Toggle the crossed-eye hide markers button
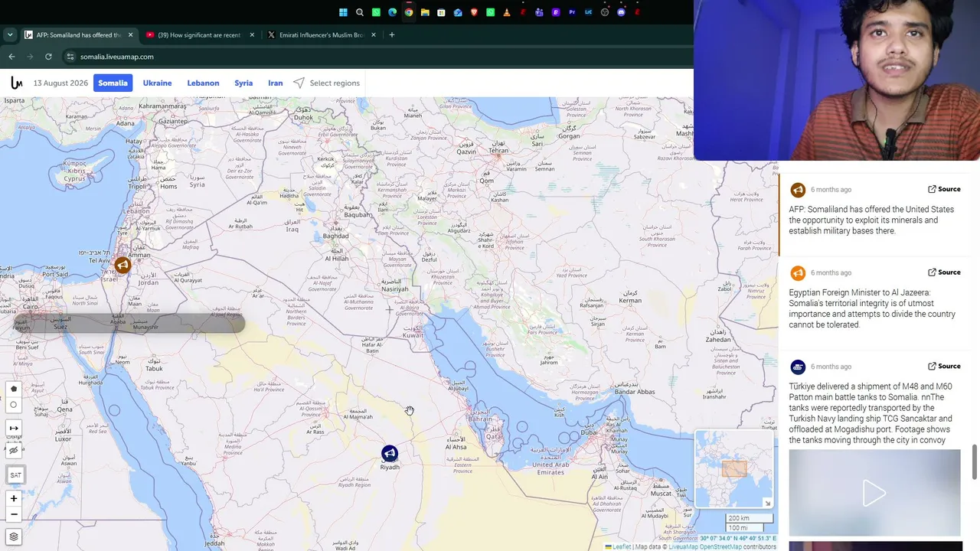Viewport: 980px width, 551px height. (13, 450)
